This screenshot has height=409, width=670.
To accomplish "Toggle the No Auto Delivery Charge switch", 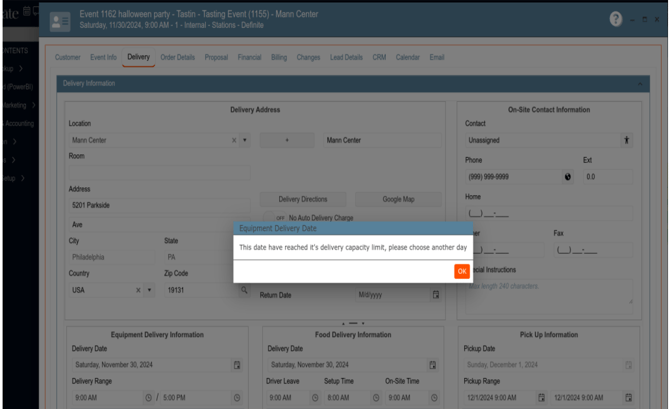I will [x=279, y=218].
